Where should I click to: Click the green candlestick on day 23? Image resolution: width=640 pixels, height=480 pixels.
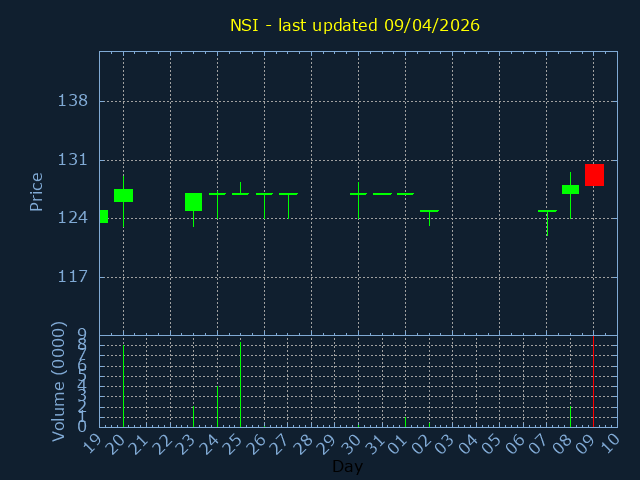[193, 202]
